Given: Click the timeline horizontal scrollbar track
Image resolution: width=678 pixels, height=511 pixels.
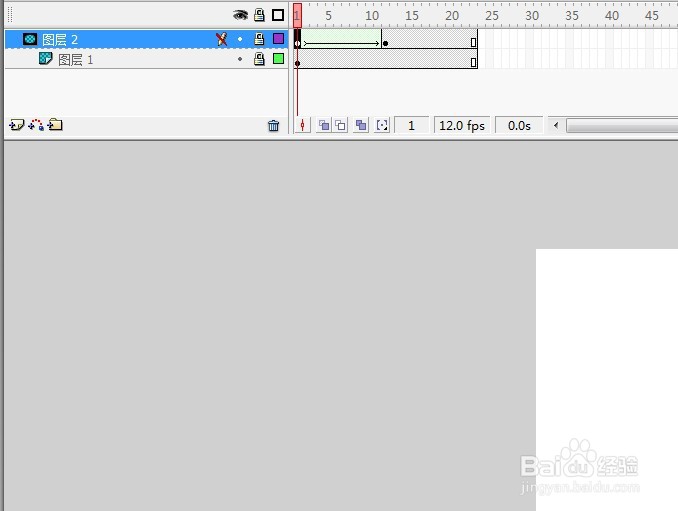Looking at the screenshot, I should coord(622,126).
